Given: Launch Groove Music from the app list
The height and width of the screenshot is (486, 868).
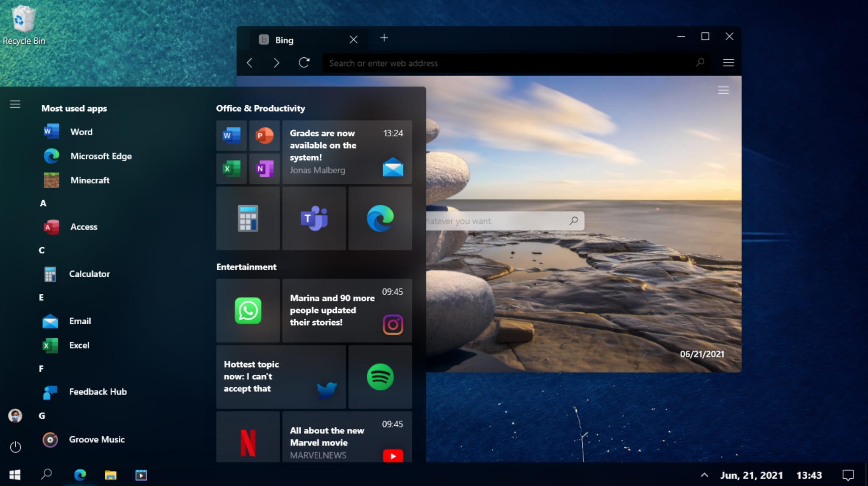Looking at the screenshot, I should tap(96, 440).
